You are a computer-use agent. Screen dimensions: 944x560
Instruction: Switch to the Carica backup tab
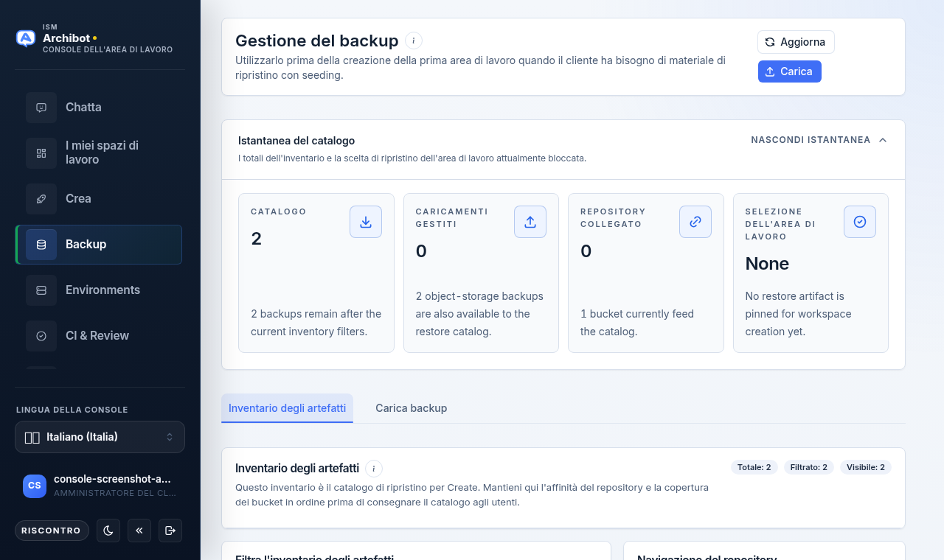pyautogui.click(x=411, y=408)
